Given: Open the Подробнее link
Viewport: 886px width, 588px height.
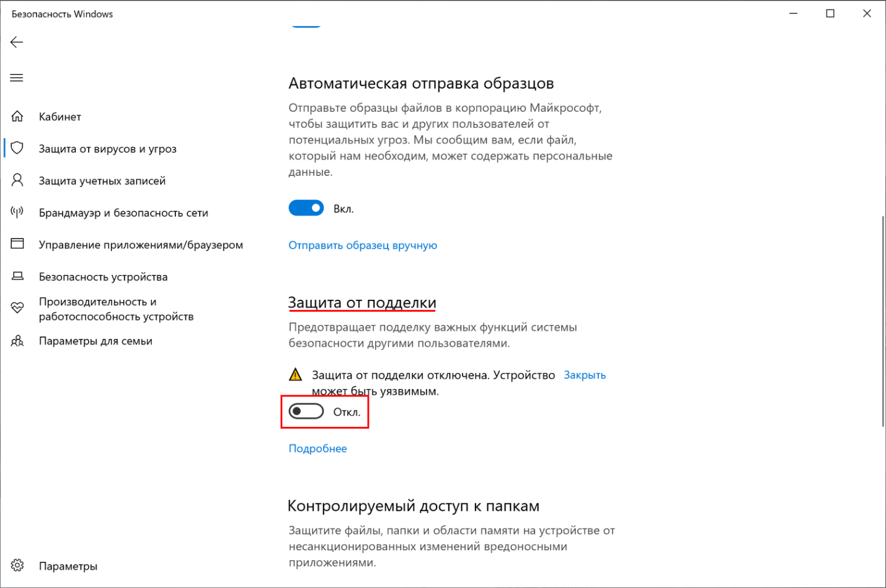Looking at the screenshot, I should pos(317,449).
